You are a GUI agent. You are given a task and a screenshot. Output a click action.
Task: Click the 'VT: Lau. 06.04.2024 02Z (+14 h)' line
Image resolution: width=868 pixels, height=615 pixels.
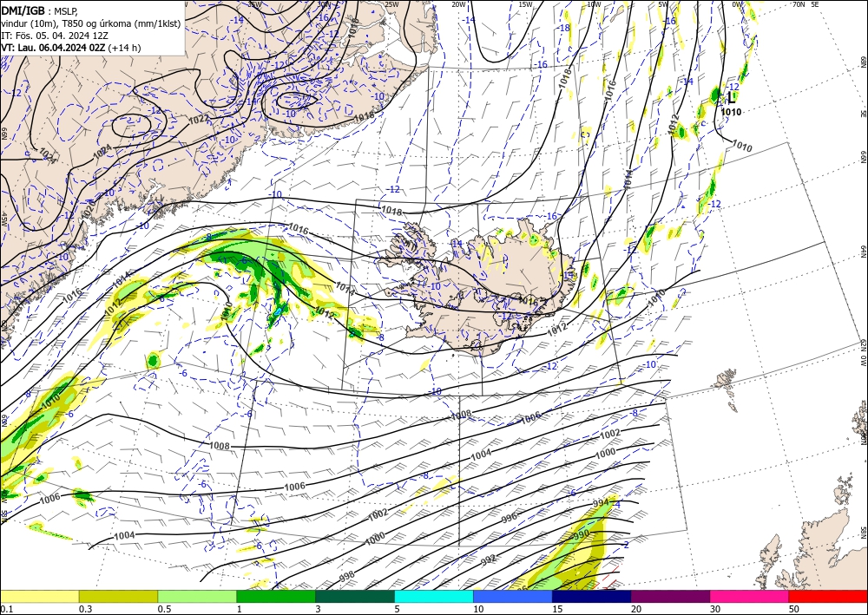click(x=71, y=48)
